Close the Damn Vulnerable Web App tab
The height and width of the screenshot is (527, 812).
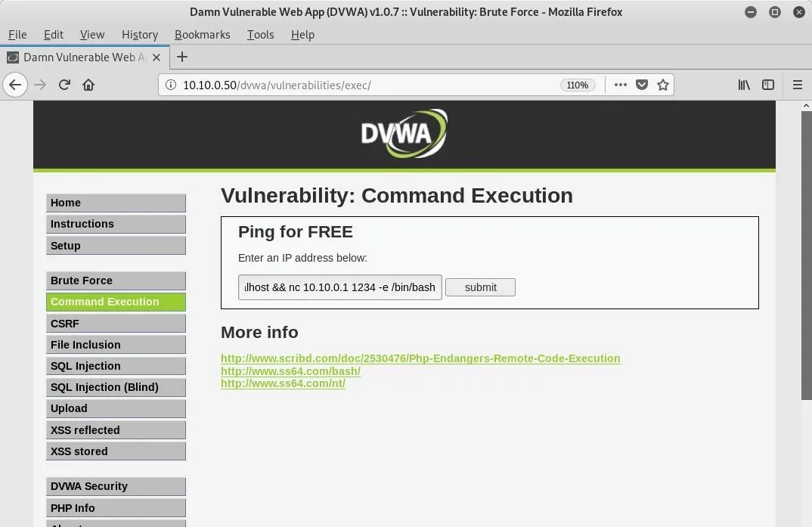coord(157,57)
